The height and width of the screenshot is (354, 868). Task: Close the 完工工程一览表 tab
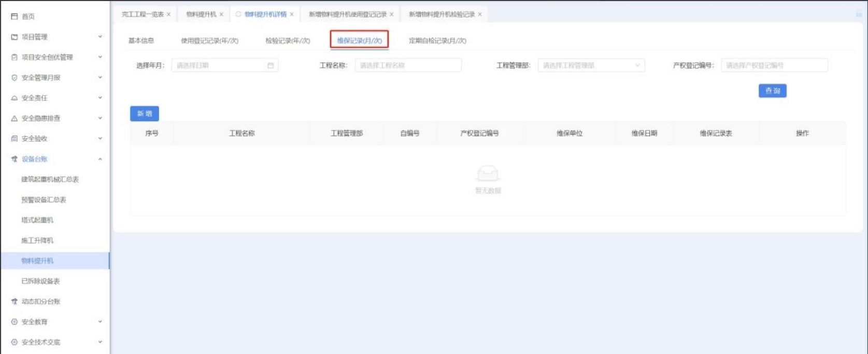tap(169, 14)
